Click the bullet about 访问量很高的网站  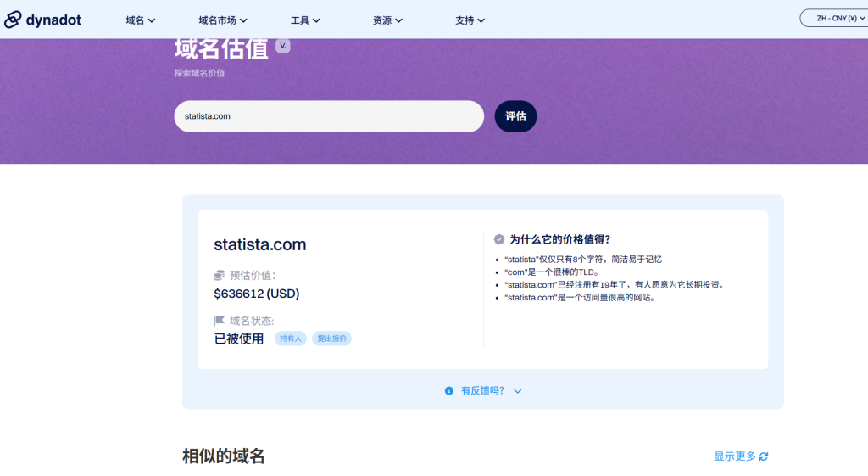581,298
